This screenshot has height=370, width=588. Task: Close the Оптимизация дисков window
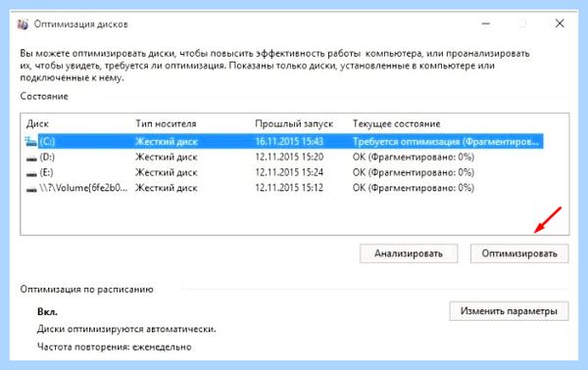[x=560, y=23]
